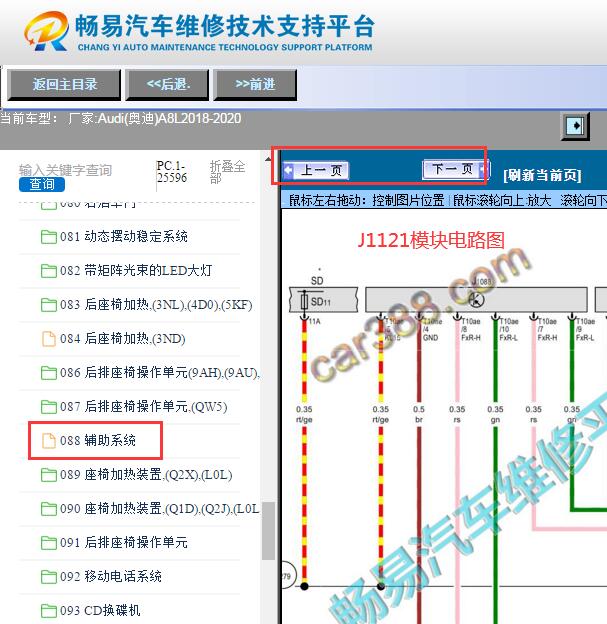Click 折叠全部 to collapse all items
The image size is (607, 624).
click(x=227, y=172)
